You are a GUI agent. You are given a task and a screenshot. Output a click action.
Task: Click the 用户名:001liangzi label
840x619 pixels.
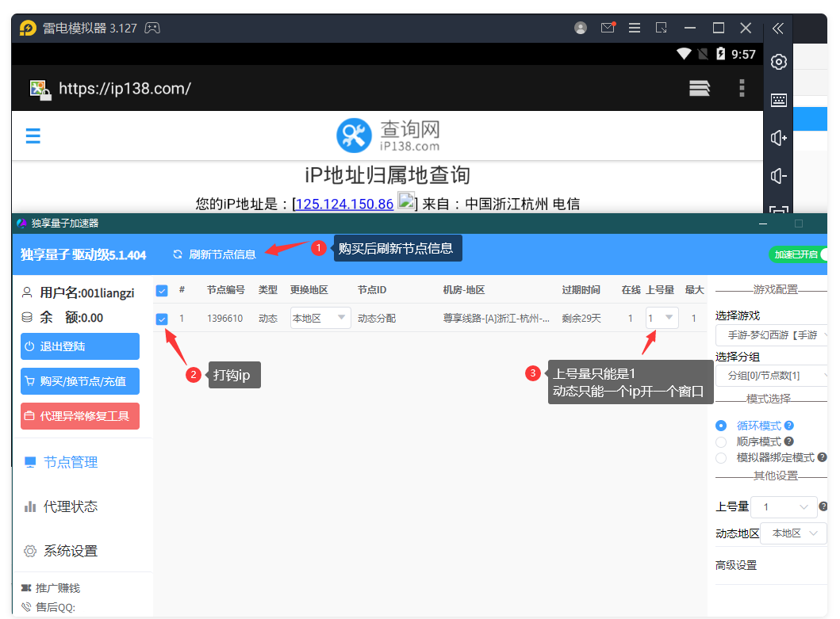[87, 293]
